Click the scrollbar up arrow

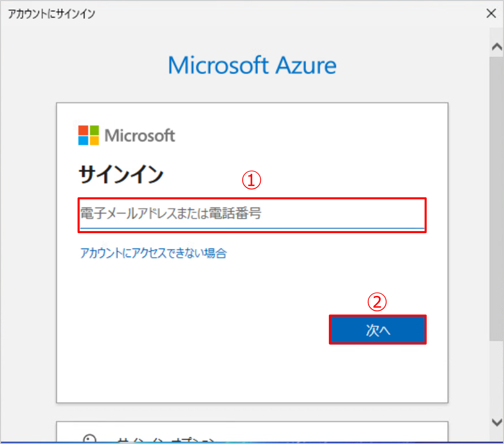tap(497, 47)
